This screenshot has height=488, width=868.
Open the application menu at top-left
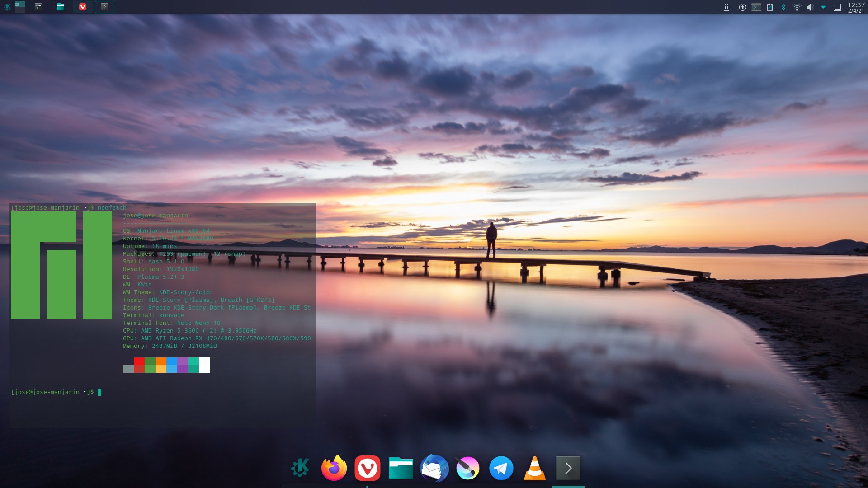(x=7, y=7)
